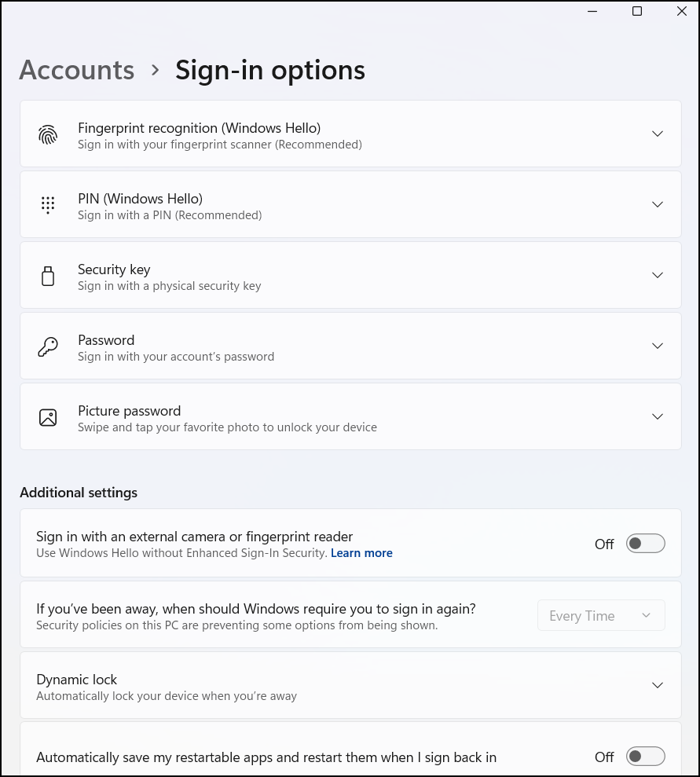Expand Fingerprint recognition (Windows Hello) options

(657, 134)
